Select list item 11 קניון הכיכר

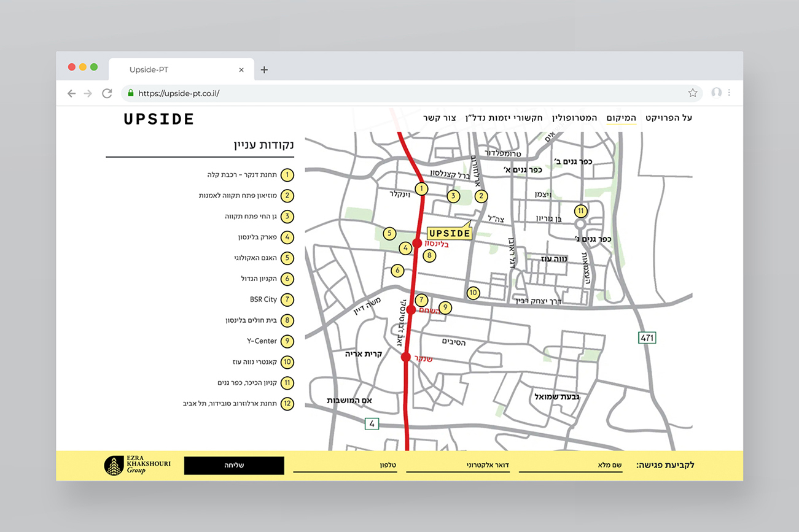pos(255,383)
